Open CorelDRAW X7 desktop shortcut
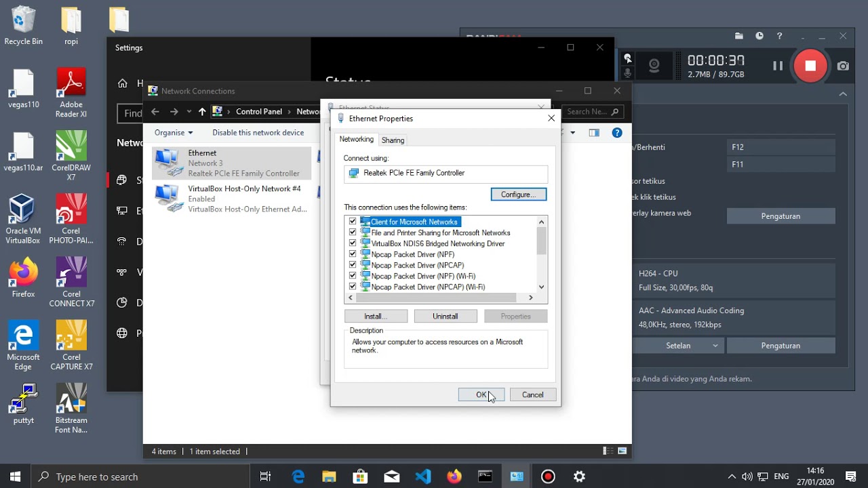Viewport: 868px width, 488px height. pyautogui.click(x=71, y=156)
